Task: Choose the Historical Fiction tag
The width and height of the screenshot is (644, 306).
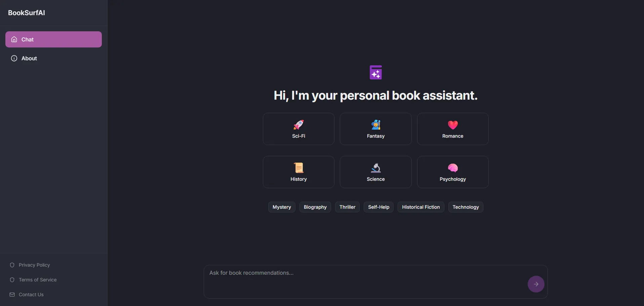Action: [x=421, y=207]
